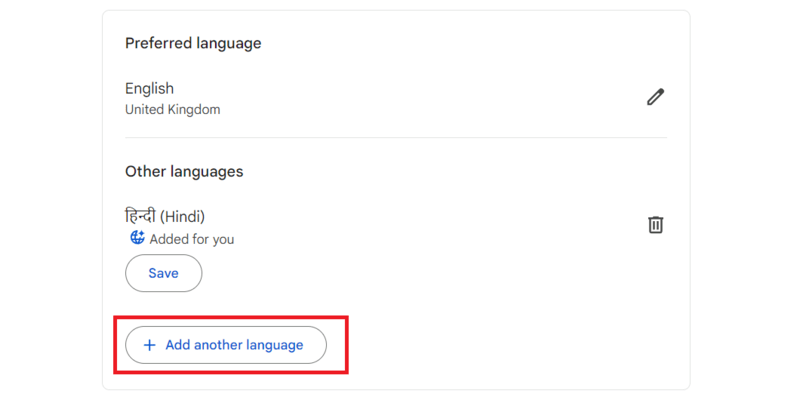
Task: Click the United Kingdom region text
Action: pos(172,109)
